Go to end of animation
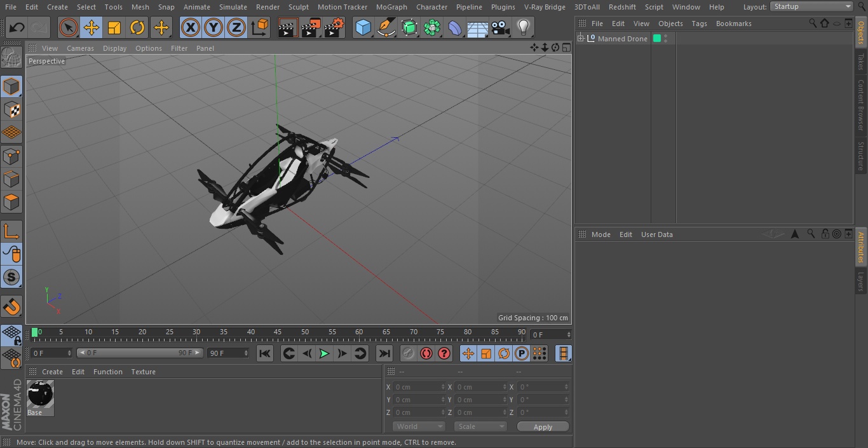The height and width of the screenshot is (448, 868). (x=384, y=353)
